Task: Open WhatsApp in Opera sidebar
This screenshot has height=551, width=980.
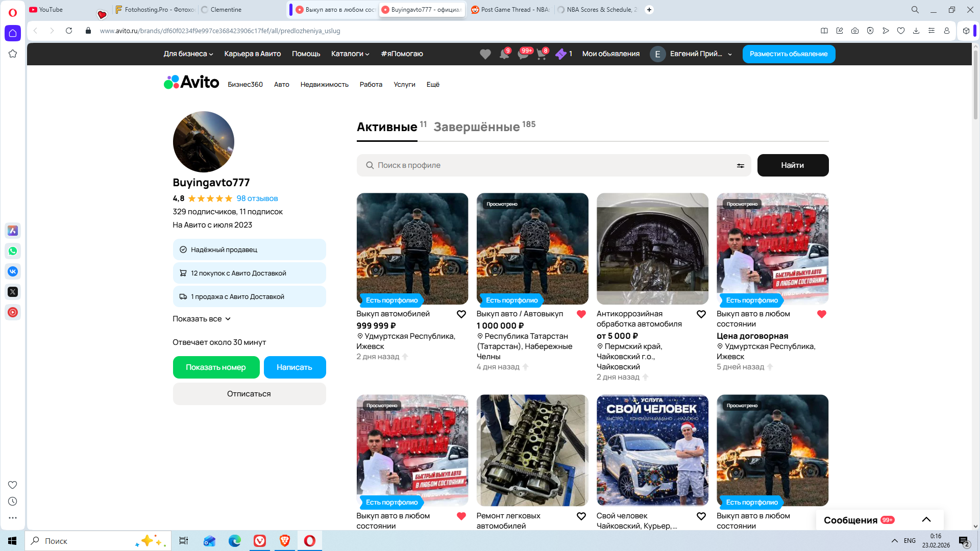Action: (x=13, y=251)
